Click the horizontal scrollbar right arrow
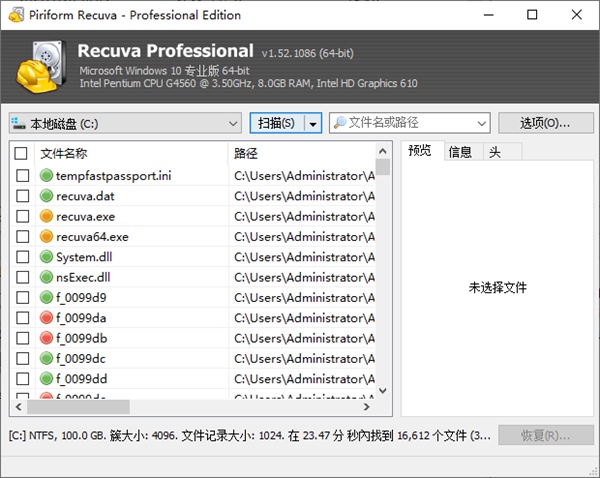600x478 pixels. point(367,406)
